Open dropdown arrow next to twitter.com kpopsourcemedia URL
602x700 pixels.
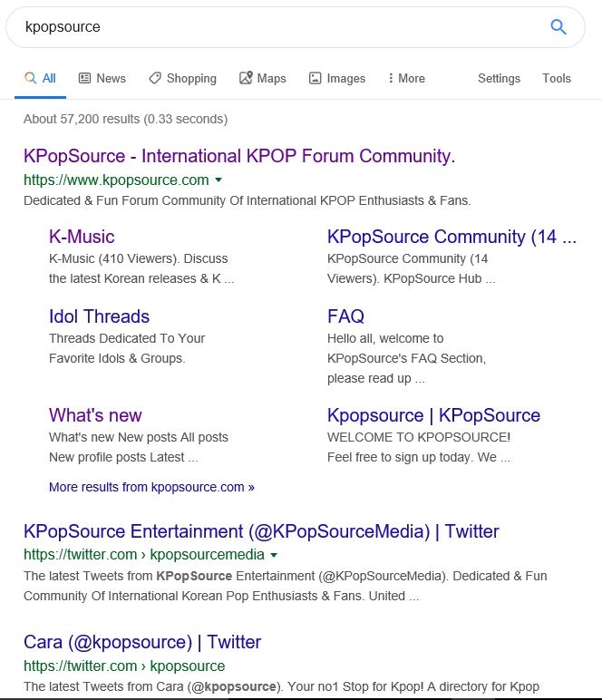[274, 555]
